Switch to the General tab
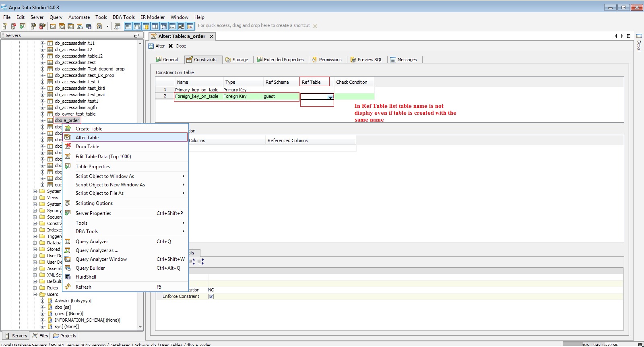The image size is (644, 347). click(167, 60)
